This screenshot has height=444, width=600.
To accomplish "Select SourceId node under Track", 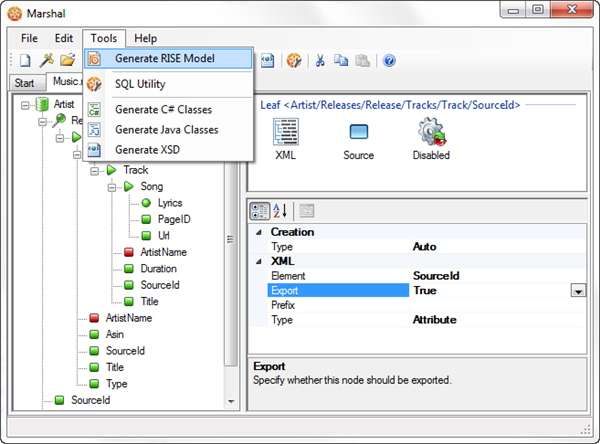I will point(160,285).
